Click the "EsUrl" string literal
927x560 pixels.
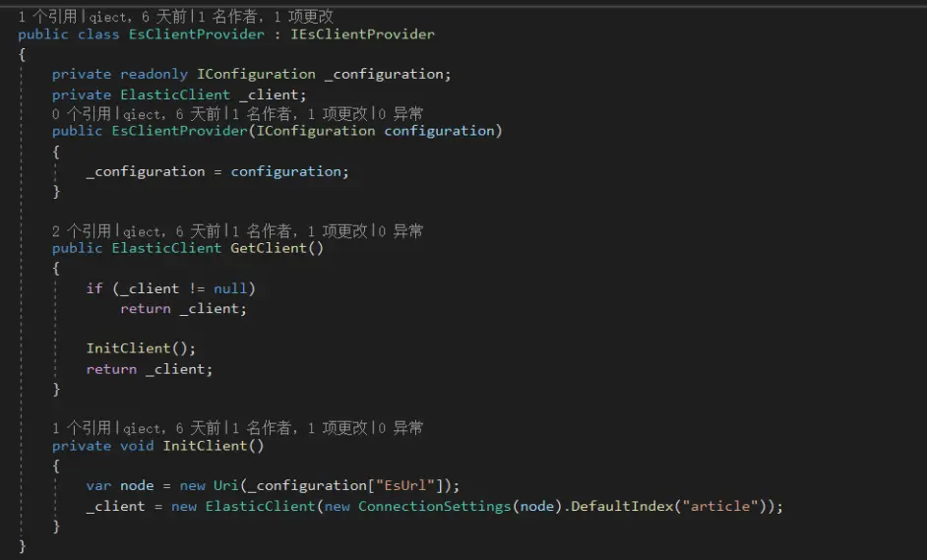click(x=405, y=485)
